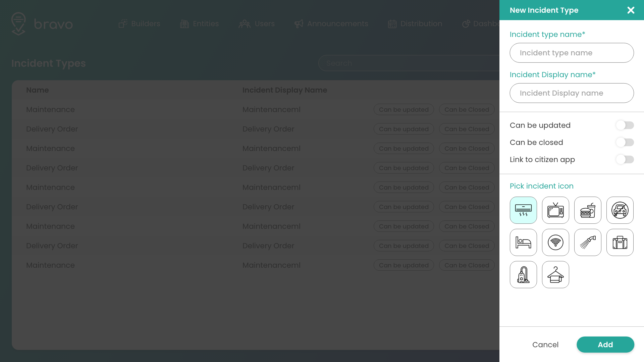Click the Builders nav icon
644x362 pixels.
pyautogui.click(x=123, y=23)
